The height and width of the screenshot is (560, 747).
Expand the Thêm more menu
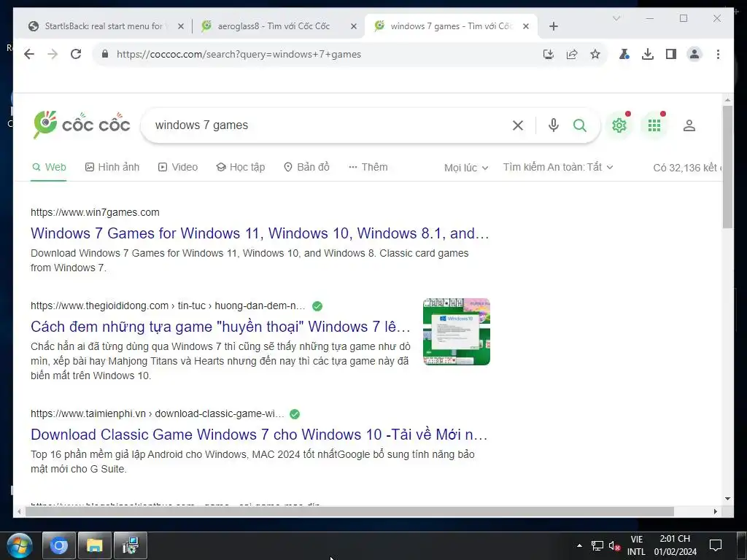point(368,167)
